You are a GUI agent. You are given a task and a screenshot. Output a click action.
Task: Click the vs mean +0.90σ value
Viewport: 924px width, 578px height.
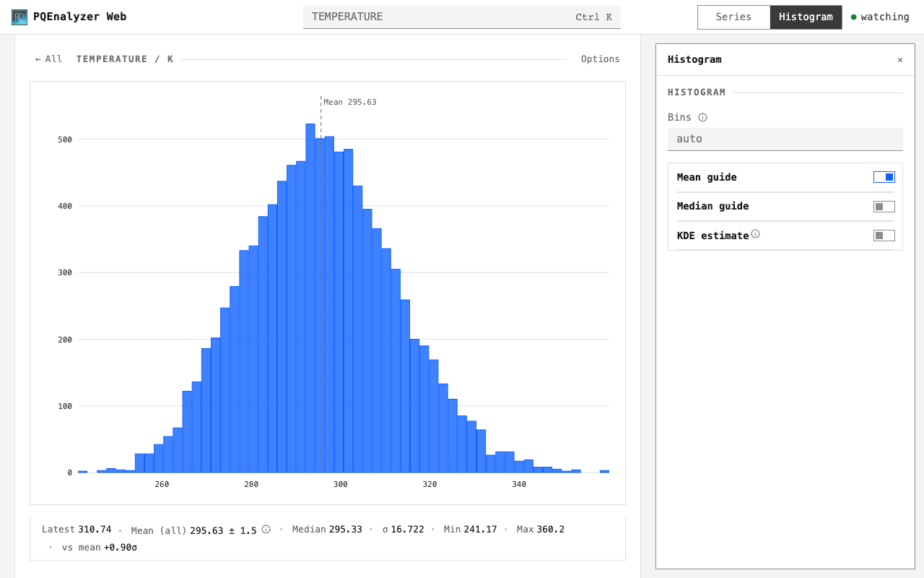click(121, 548)
